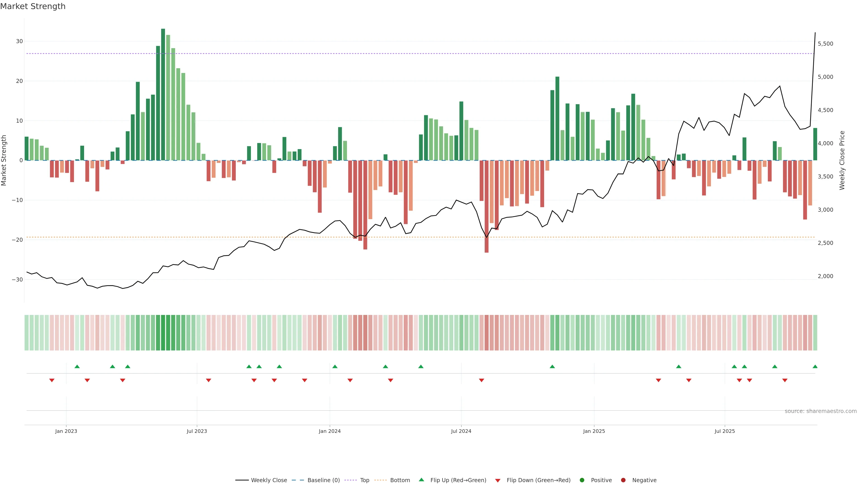Click the first red flip-down triangle marker

(x=52, y=380)
